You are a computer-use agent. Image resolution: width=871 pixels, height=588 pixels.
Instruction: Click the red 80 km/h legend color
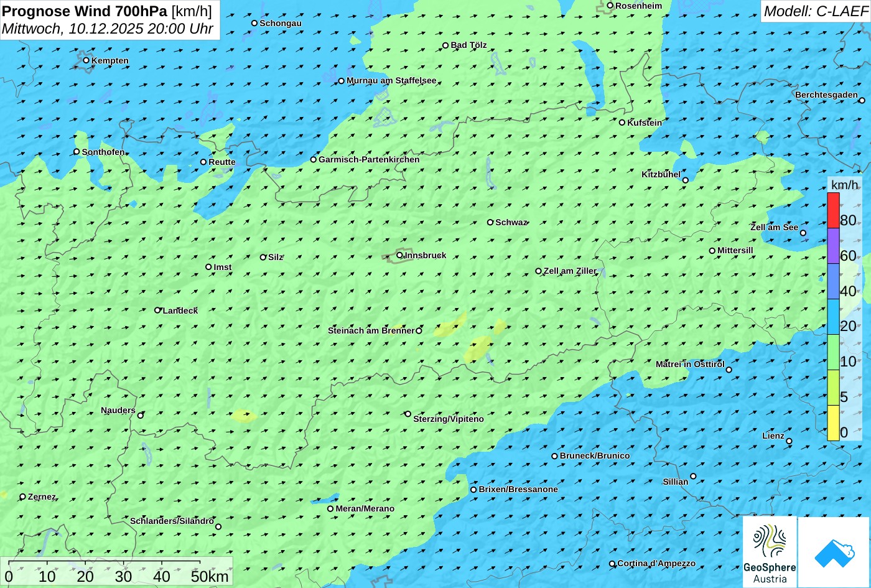pos(833,210)
